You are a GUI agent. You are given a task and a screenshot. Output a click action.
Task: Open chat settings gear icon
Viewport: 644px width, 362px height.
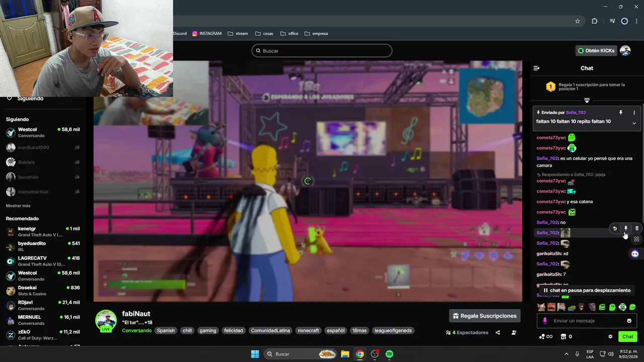tap(610, 337)
